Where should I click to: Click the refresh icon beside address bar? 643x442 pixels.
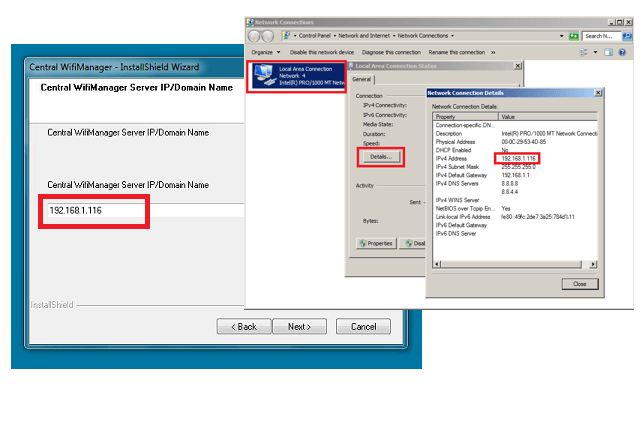coord(573,36)
